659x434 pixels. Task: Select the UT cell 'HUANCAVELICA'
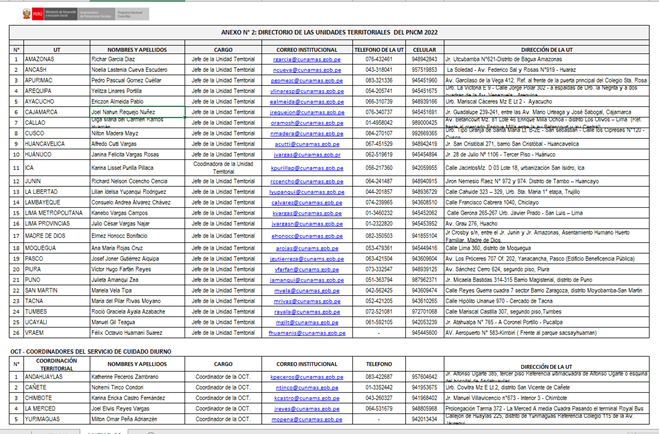tap(57, 144)
